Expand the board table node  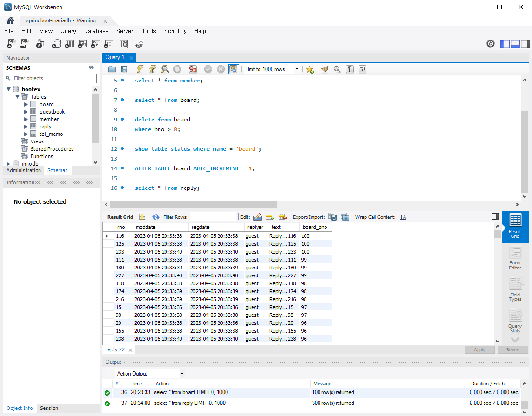26,104
